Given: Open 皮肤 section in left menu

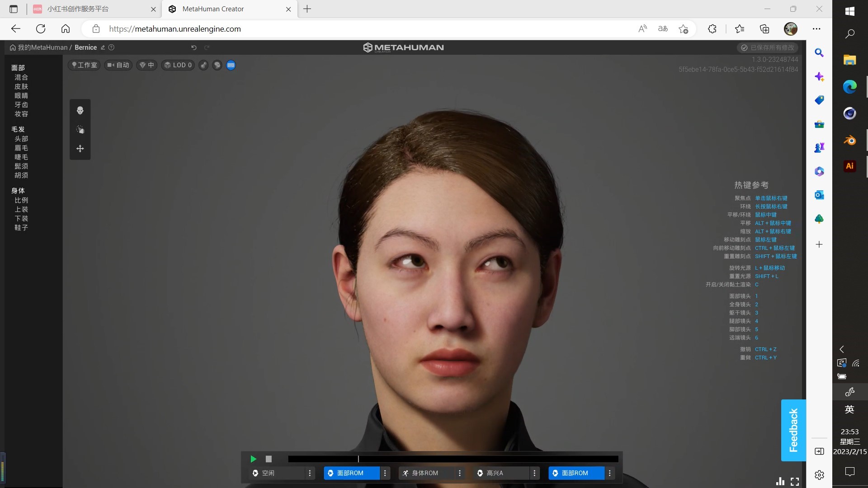Looking at the screenshot, I should point(21,86).
